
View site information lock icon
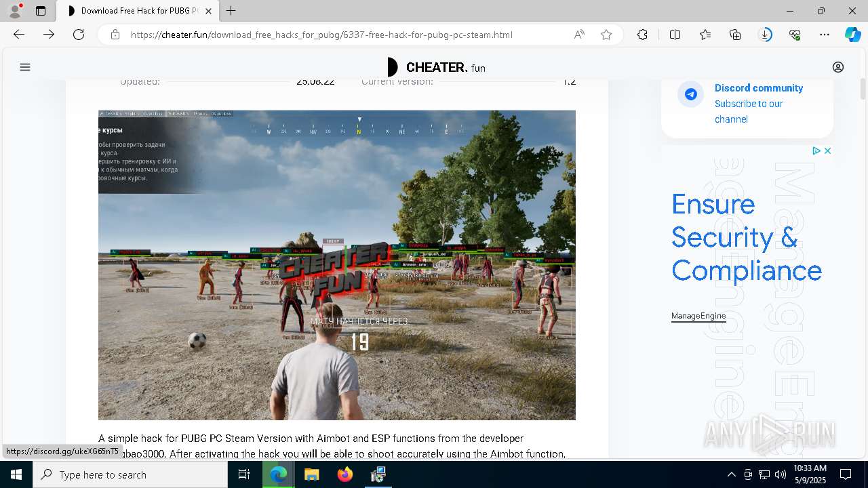click(115, 35)
